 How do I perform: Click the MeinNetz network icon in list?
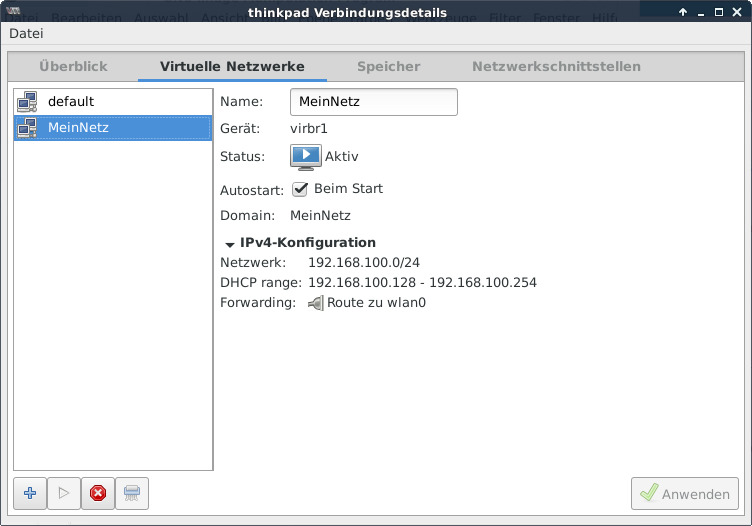[28, 127]
